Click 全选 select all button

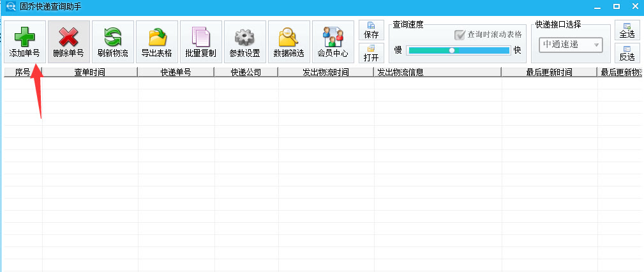627,31
